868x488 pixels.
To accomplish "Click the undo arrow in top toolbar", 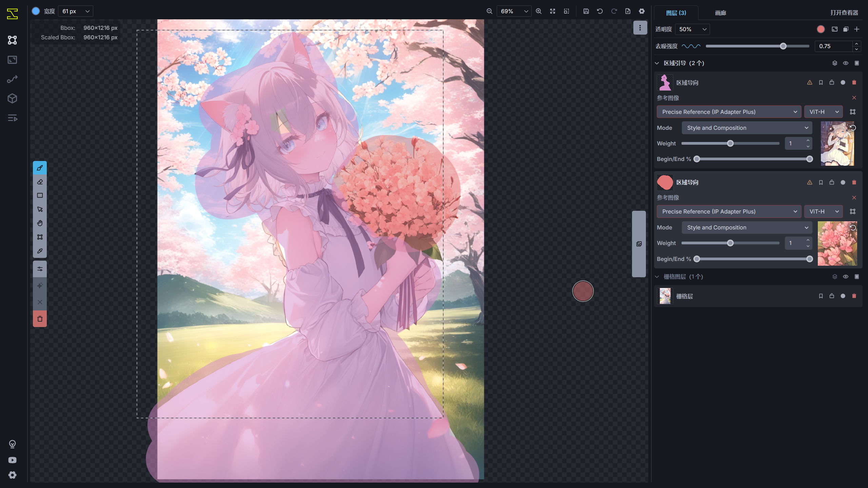I will (600, 11).
